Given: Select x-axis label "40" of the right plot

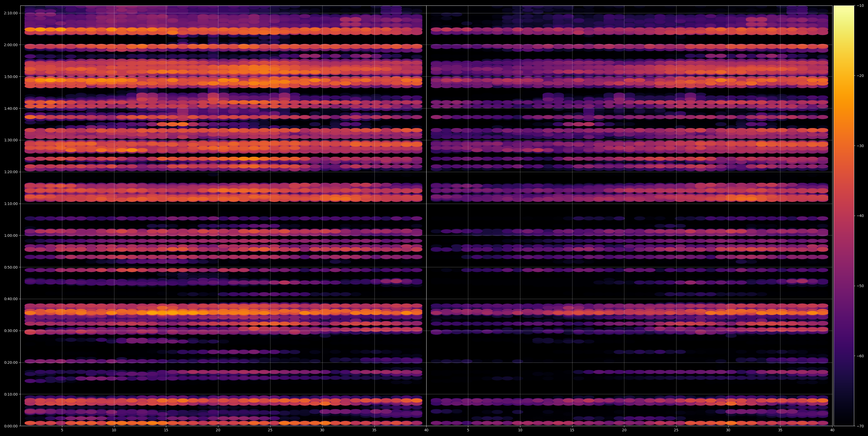Looking at the screenshot, I should tap(832, 430).
